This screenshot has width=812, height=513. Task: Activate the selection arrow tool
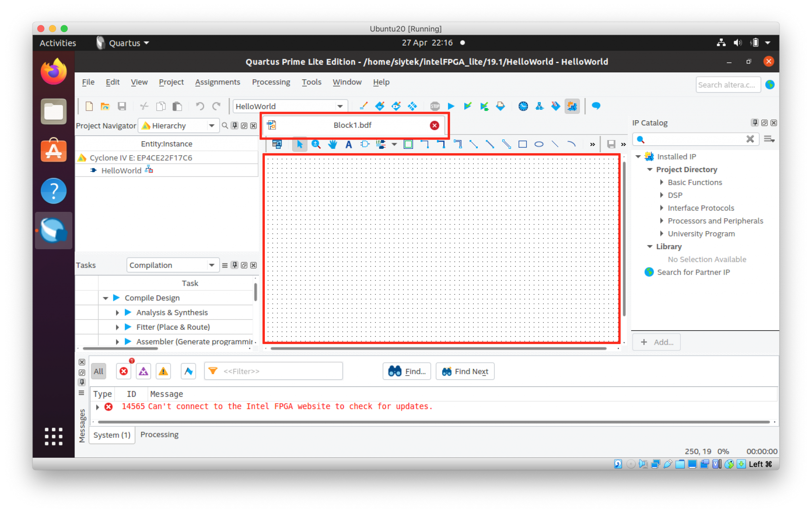point(300,144)
